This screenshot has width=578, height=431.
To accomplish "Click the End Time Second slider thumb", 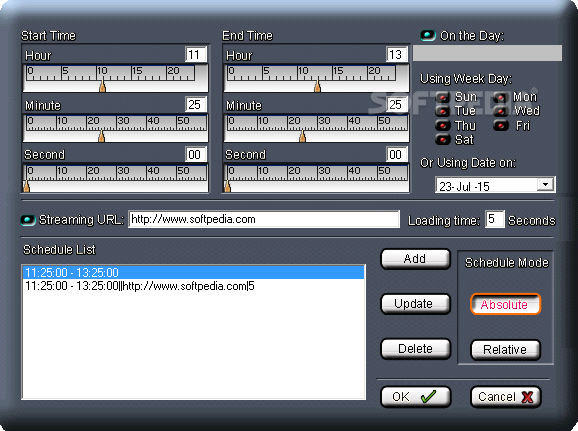I will point(227,186).
